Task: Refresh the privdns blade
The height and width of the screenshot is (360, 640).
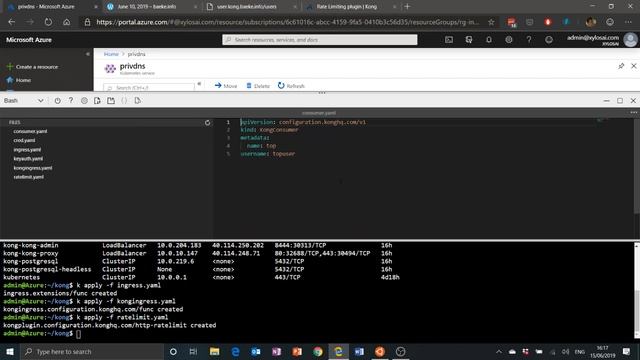Action: tap(291, 86)
